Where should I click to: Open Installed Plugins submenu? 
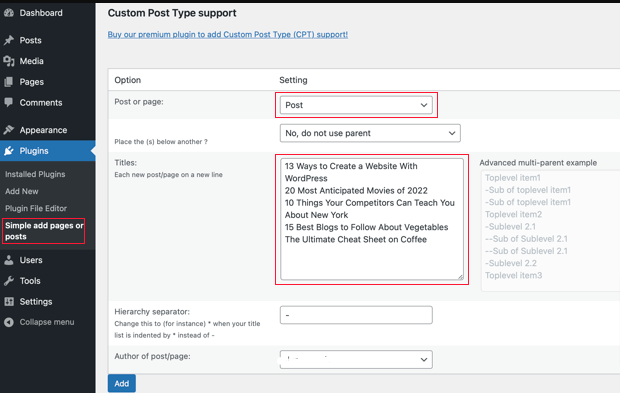(35, 174)
